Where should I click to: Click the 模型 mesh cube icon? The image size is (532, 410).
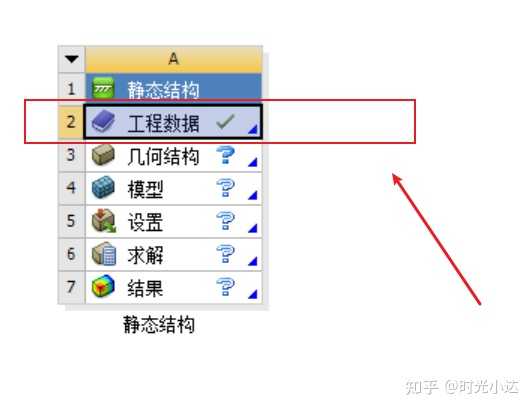tap(103, 187)
